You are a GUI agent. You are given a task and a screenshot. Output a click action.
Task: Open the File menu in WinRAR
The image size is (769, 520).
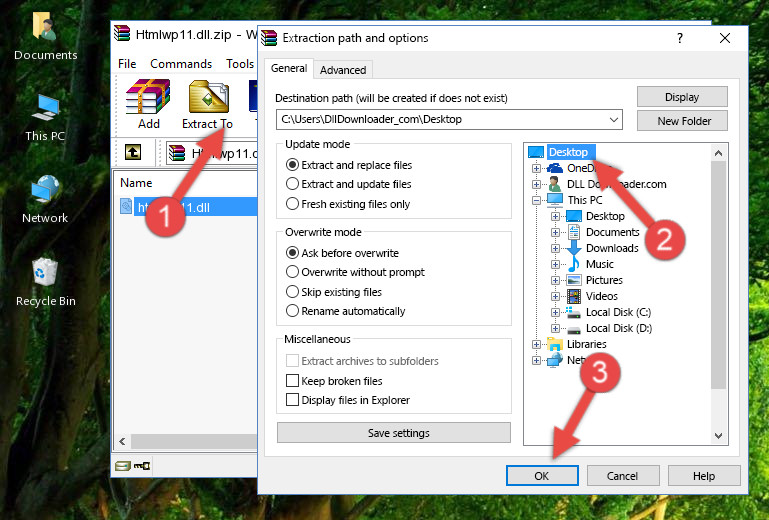pyautogui.click(x=127, y=64)
